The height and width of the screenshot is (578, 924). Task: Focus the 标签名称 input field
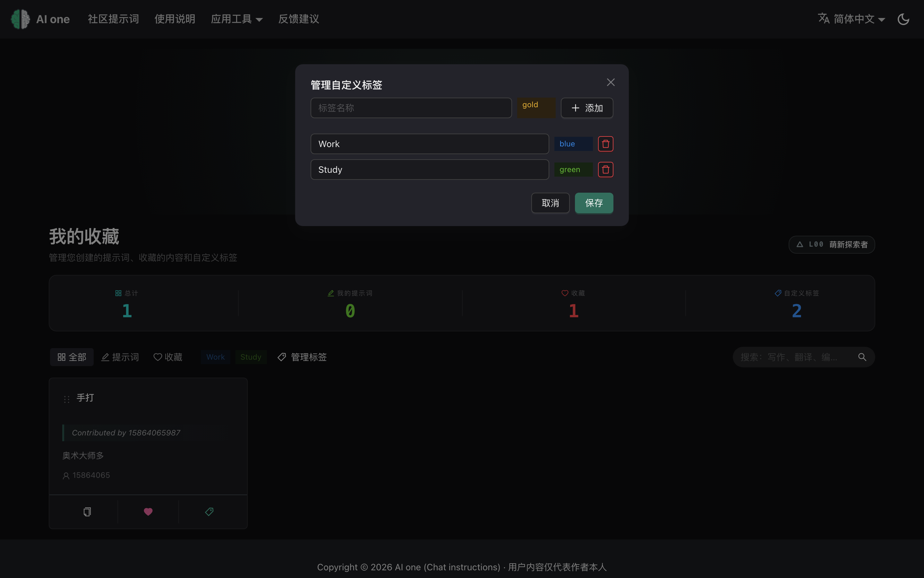tap(411, 108)
